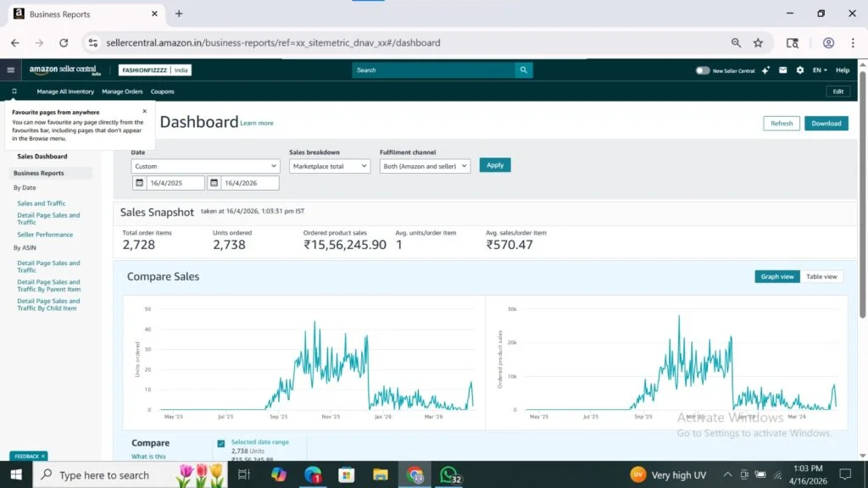Toggle the New Seller Central switch
Image resolution: width=868 pixels, height=488 pixels.
pyautogui.click(x=703, y=70)
